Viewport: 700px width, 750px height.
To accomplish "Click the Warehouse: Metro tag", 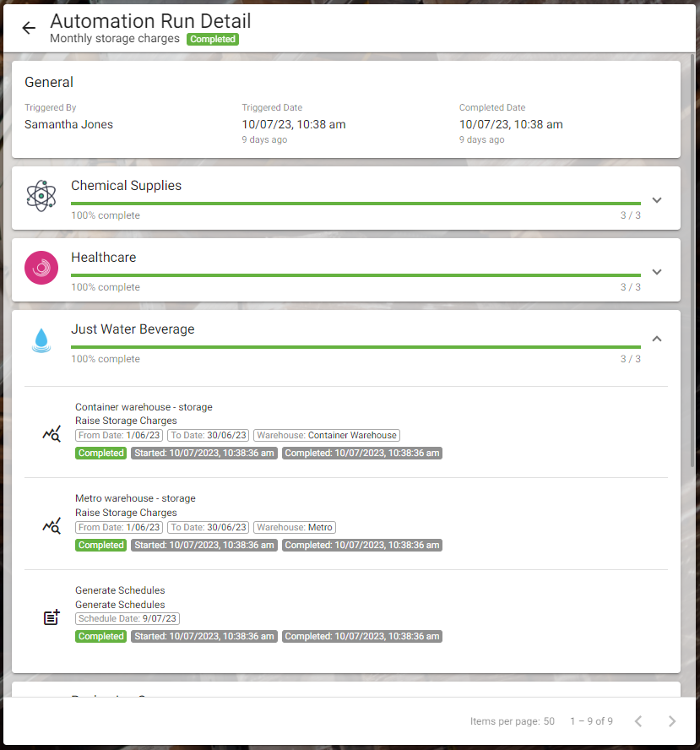I will (x=295, y=527).
